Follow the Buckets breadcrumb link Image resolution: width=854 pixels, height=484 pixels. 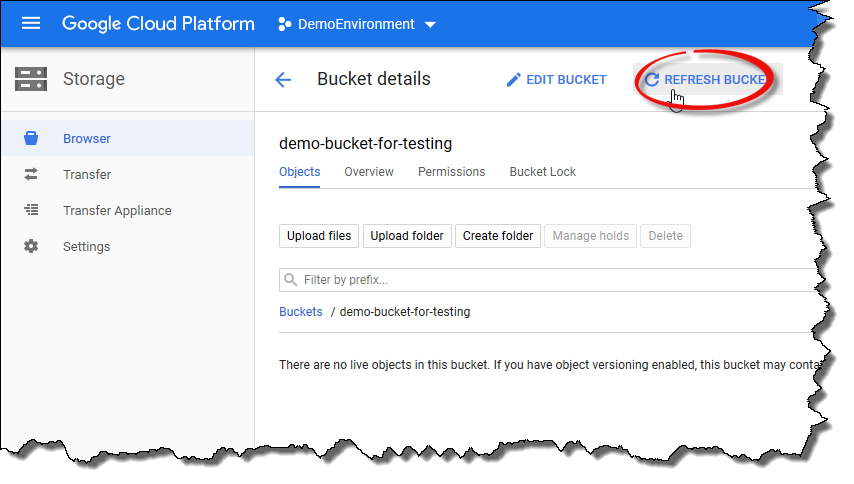tap(300, 312)
